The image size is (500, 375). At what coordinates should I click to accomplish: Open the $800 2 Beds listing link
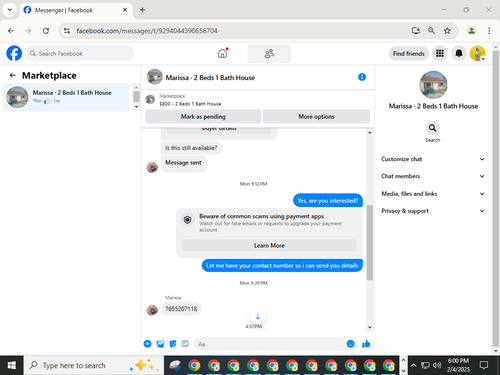pyautogui.click(x=190, y=104)
